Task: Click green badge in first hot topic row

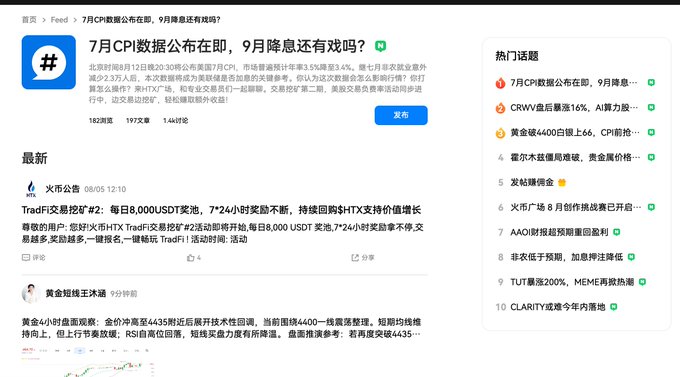Action: pos(651,82)
